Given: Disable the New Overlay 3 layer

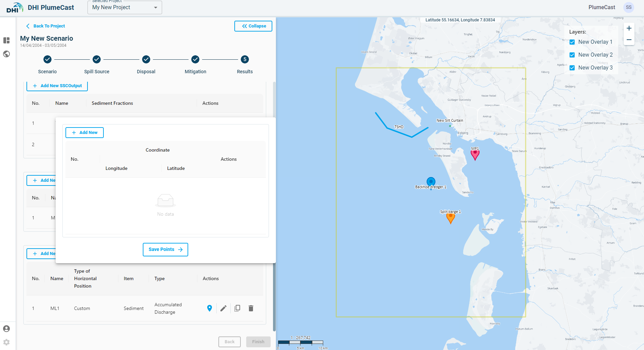Looking at the screenshot, I should (x=572, y=68).
